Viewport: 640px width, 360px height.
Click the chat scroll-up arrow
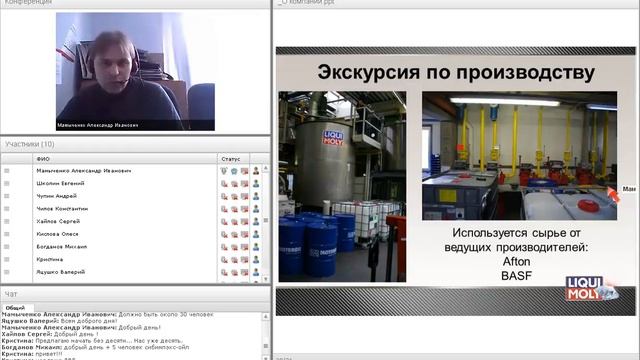pos(266,316)
